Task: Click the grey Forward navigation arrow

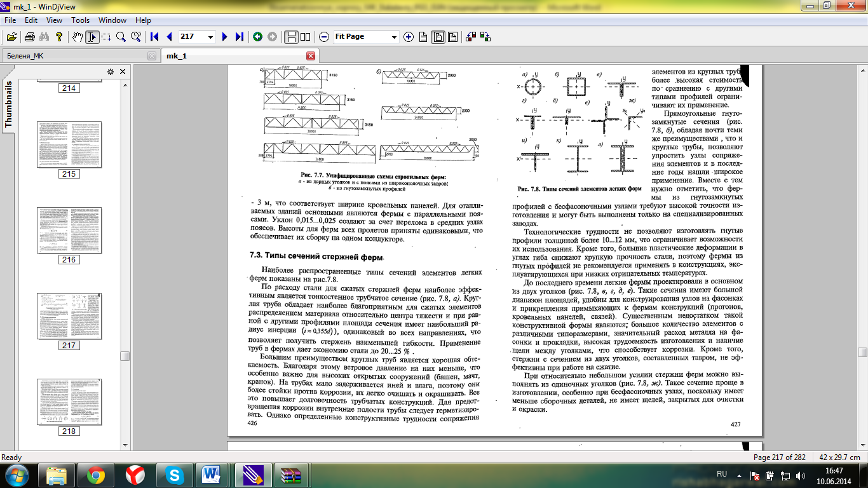Action: point(272,37)
